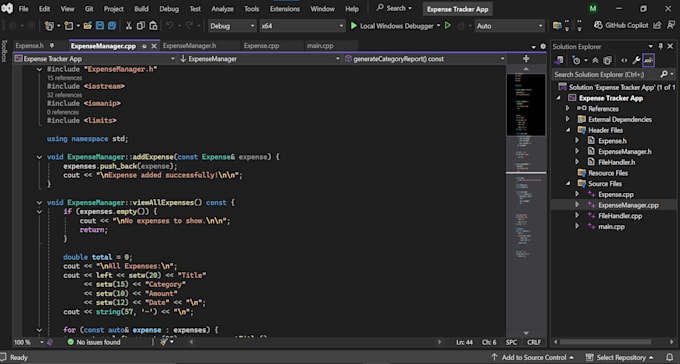680x364 pixels.
Task: Open the Build menu
Action: (141, 9)
